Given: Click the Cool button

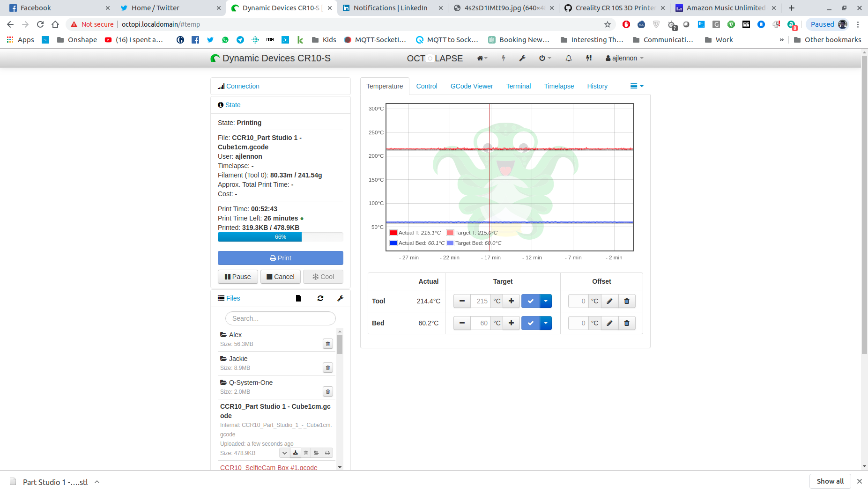Looking at the screenshot, I should coord(323,277).
